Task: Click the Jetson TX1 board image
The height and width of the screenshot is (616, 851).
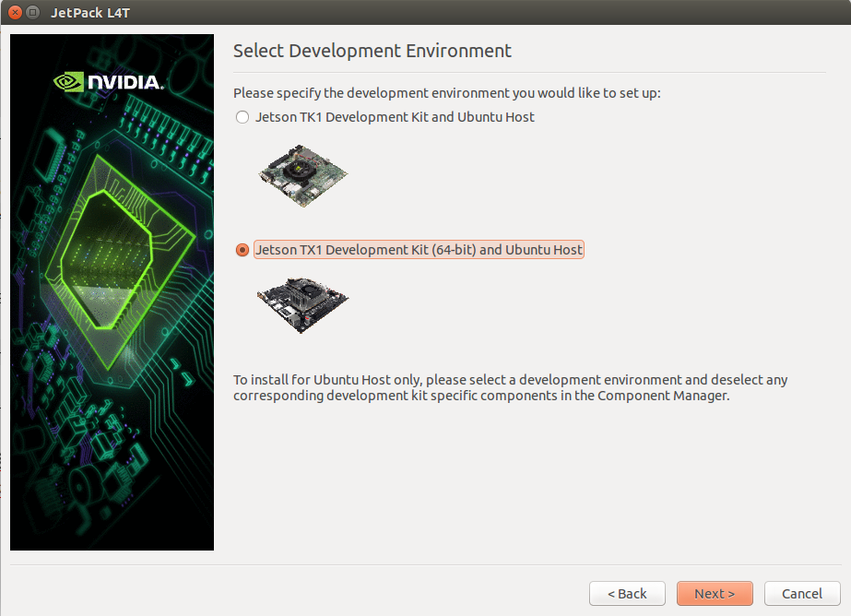Action: 302,305
